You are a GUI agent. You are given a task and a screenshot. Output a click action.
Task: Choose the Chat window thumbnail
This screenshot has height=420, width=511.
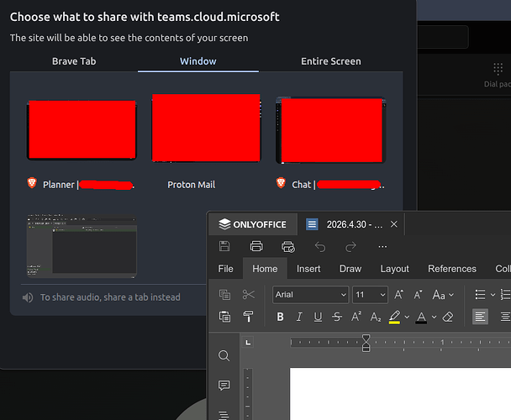click(x=331, y=130)
